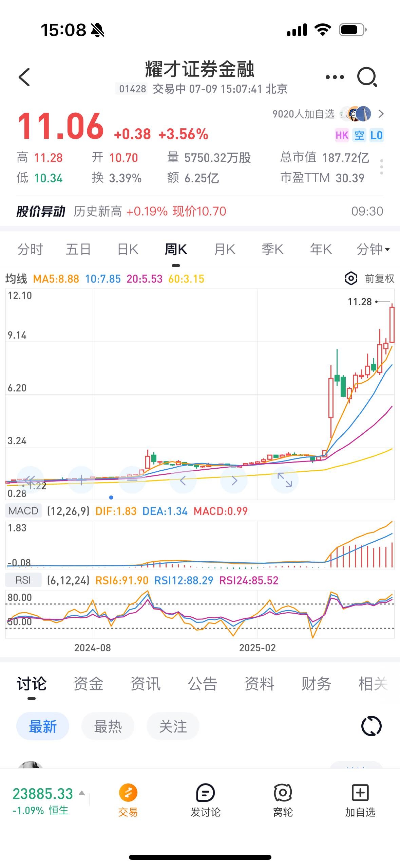Move chart left with arrow button

click(x=183, y=480)
